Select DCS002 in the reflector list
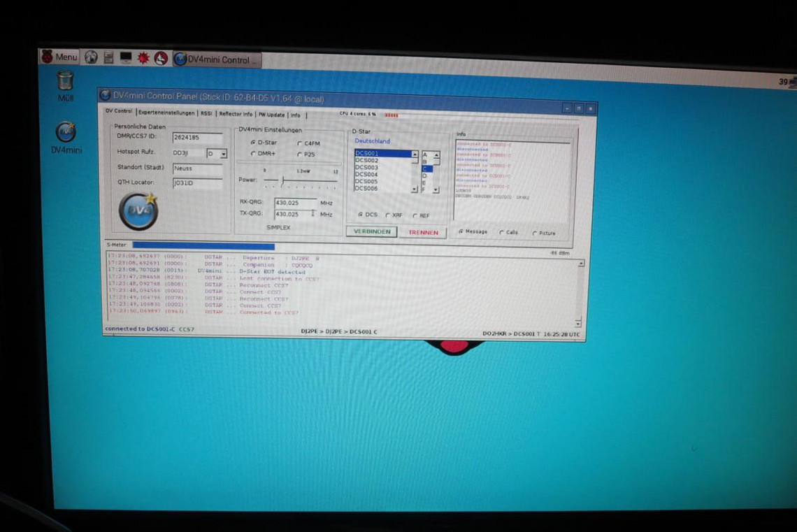797x532 pixels. coord(382,160)
